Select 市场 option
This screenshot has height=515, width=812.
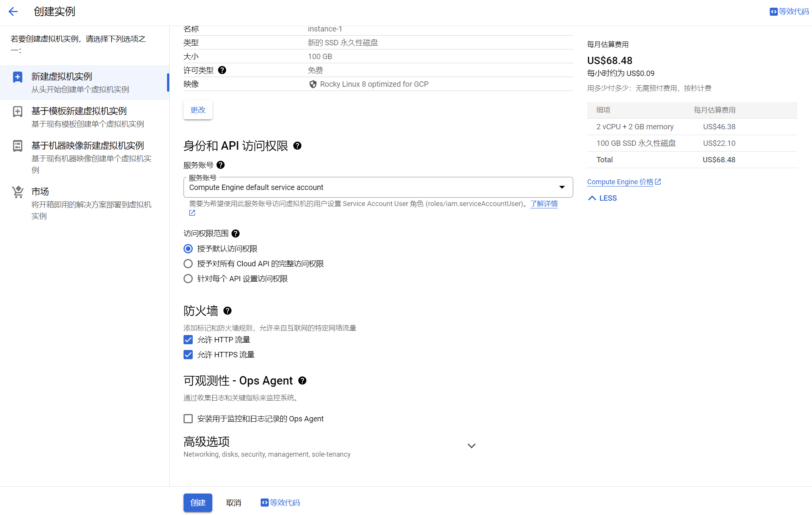(84, 203)
